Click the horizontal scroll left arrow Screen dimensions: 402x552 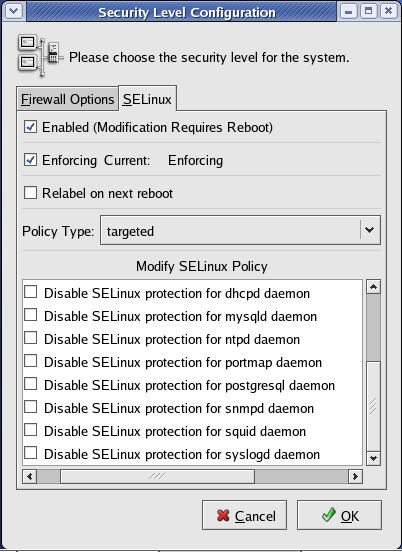click(30, 476)
